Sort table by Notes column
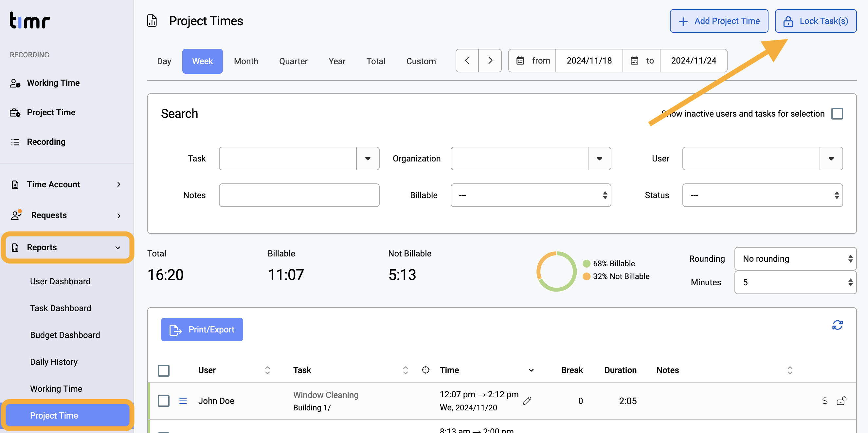 [790, 370]
